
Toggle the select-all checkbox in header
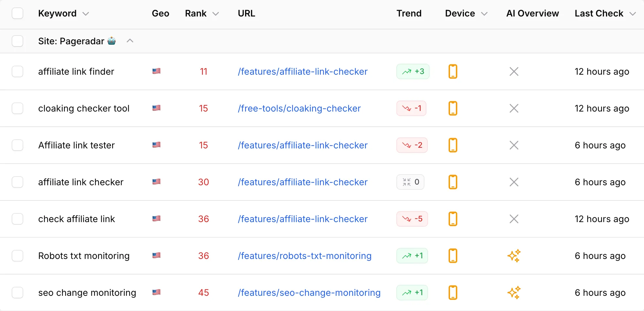click(x=17, y=13)
